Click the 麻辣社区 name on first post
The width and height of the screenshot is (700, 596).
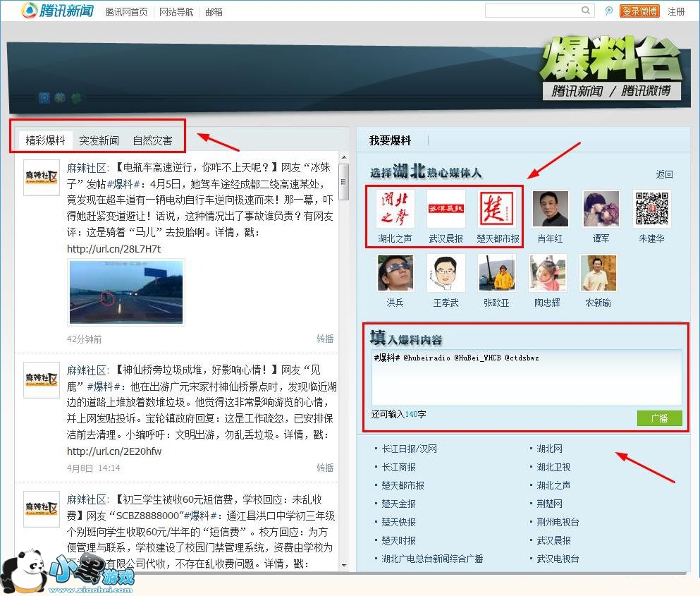point(86,168)
